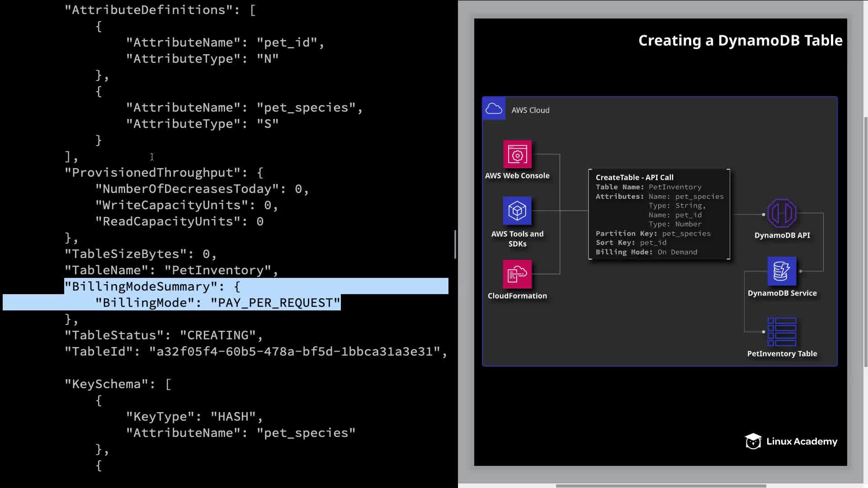
Task: Click the AWS Cloud icon
Action: tap(494, 109)
